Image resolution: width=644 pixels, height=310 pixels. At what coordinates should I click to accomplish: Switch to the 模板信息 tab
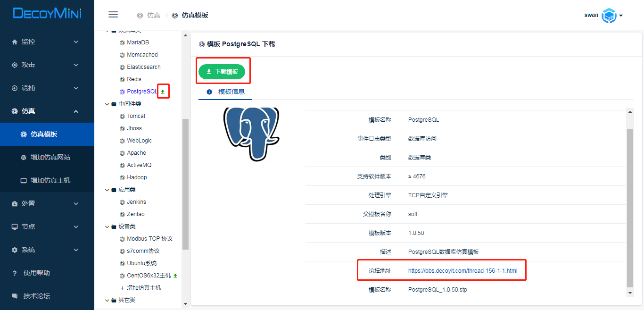(231, 92)
